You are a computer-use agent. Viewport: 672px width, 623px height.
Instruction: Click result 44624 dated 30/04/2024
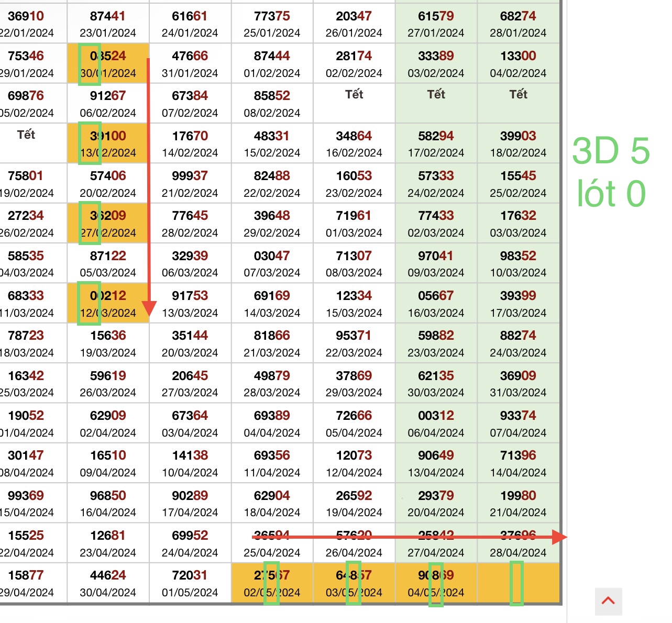[108, 583]
